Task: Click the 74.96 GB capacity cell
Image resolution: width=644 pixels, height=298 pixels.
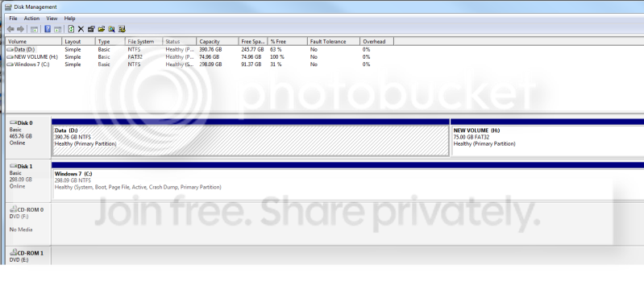Action: point(209,57)
